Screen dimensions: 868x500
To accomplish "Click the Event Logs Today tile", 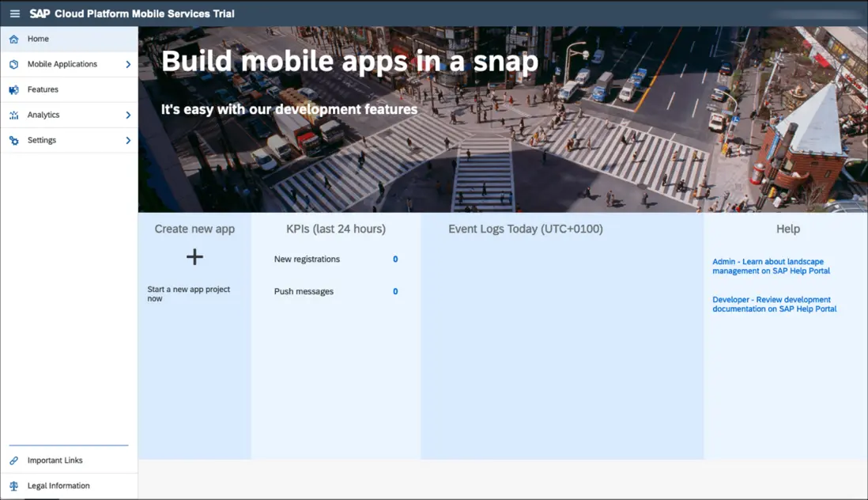I will tap(561, 336).
